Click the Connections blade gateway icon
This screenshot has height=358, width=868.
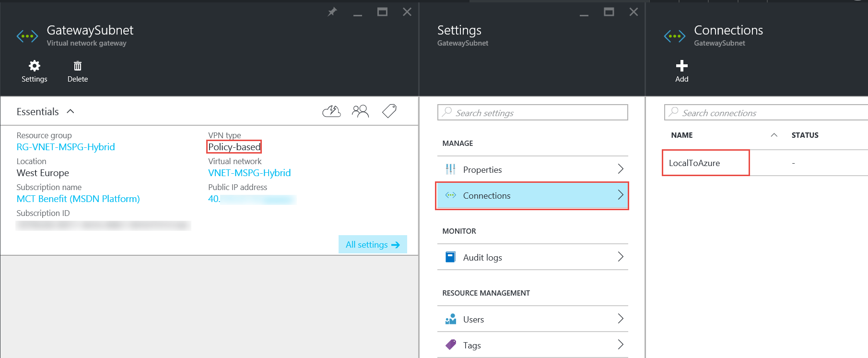pos(675,36)
